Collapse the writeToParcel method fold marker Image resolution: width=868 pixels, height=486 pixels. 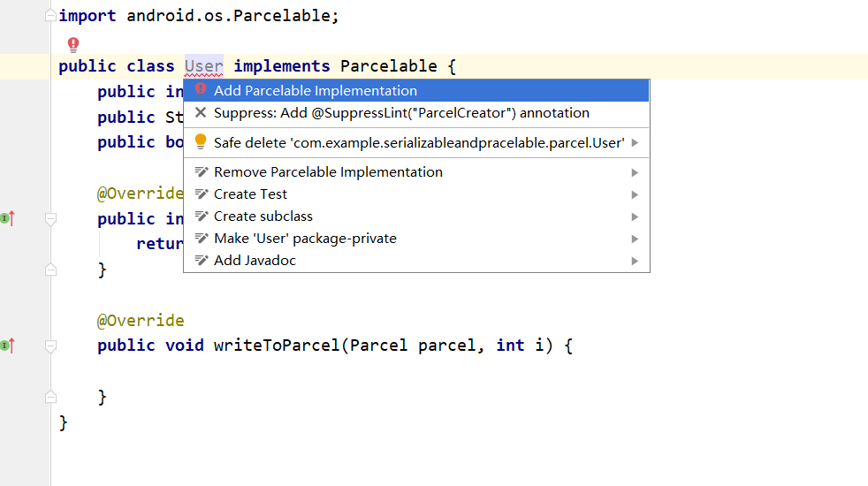point(50,346)
